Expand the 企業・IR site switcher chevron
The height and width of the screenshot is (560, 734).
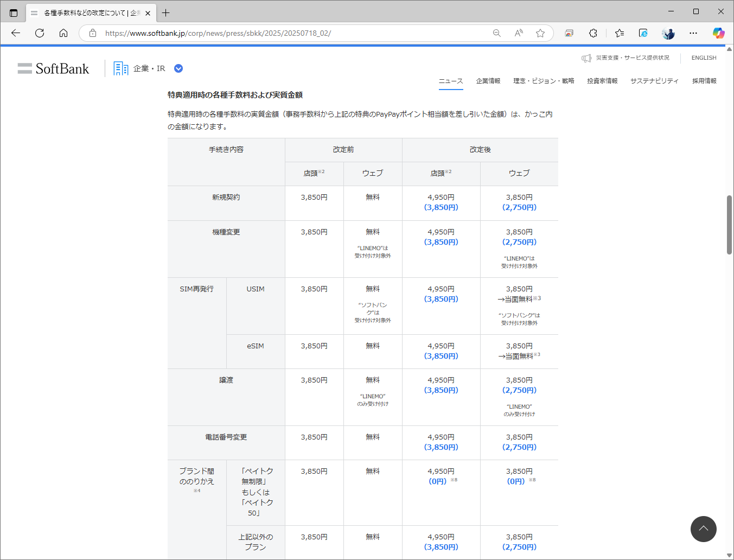[x=178, y=68]
